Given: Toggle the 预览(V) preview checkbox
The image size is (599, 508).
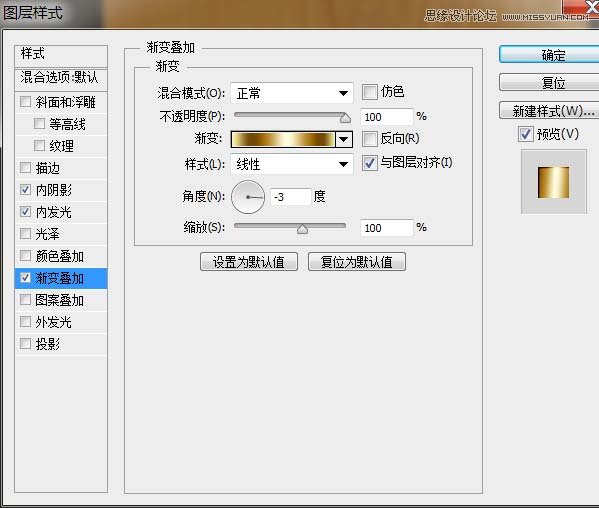Looking at the screenshot, I should click(525, 134).
